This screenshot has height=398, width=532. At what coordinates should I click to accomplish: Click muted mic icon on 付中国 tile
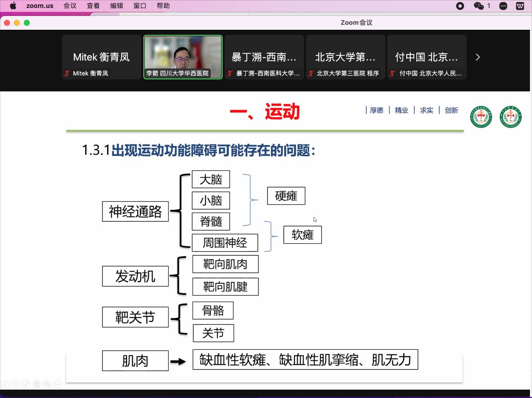click(x=392, y=73)
